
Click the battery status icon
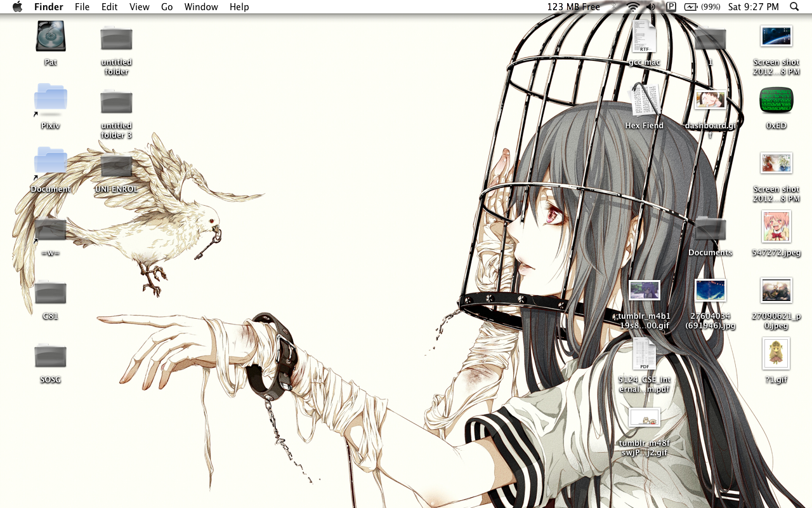[690, 7]
